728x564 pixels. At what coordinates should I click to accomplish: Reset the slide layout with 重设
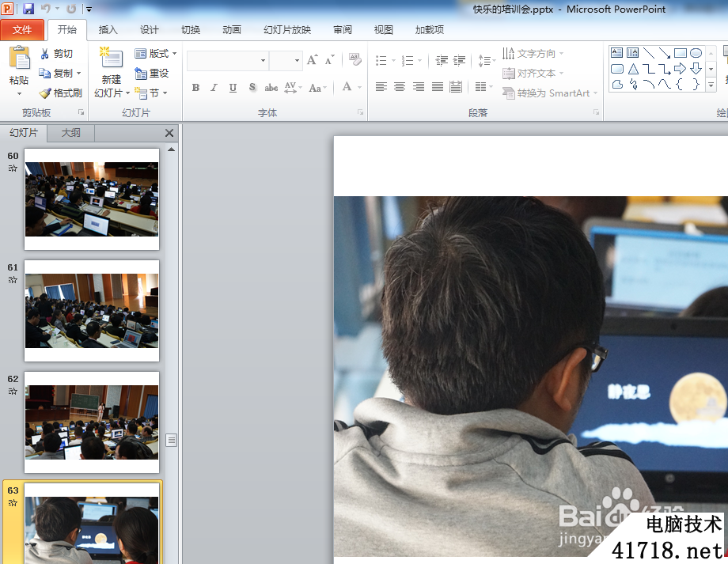pos(151,74)
